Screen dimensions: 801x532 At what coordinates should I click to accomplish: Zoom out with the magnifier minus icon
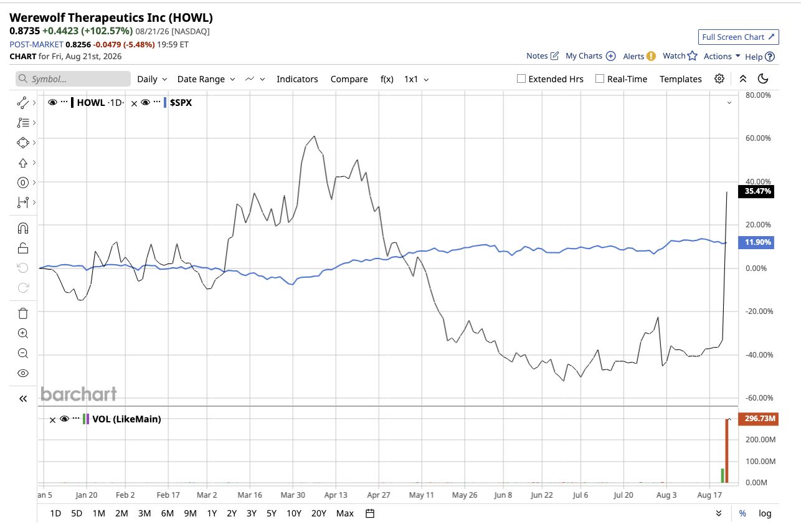click(23, 353)
